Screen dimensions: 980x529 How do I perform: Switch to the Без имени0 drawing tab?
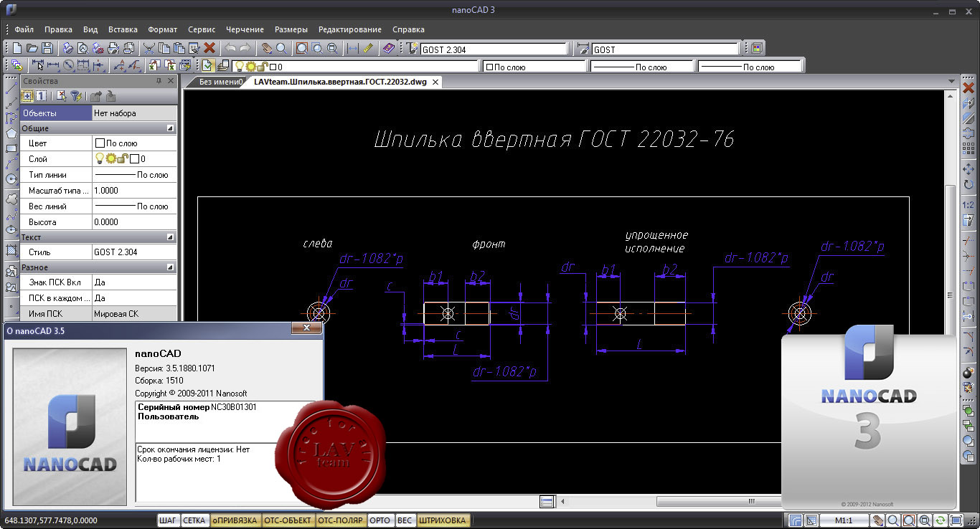point(220,82)
